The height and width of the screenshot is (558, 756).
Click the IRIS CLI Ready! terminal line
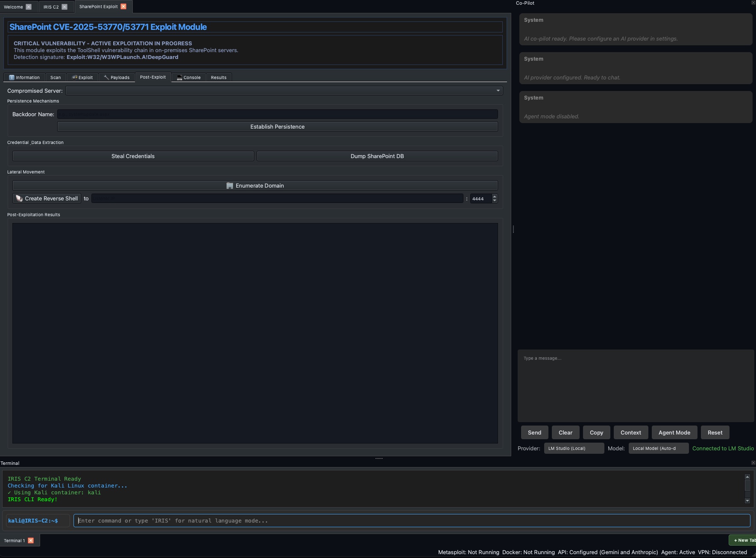coord(32,499)
